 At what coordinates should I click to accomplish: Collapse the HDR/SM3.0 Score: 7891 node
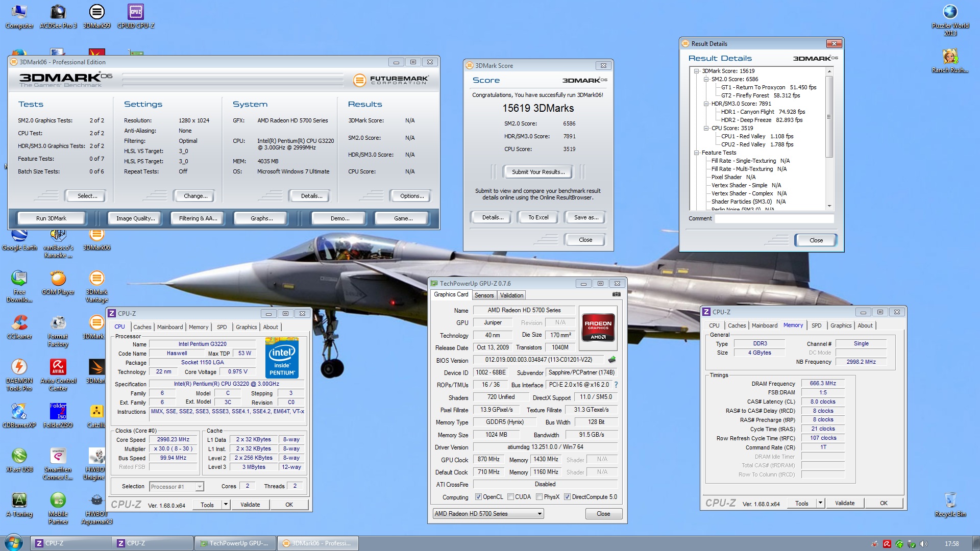click(706, 104)
